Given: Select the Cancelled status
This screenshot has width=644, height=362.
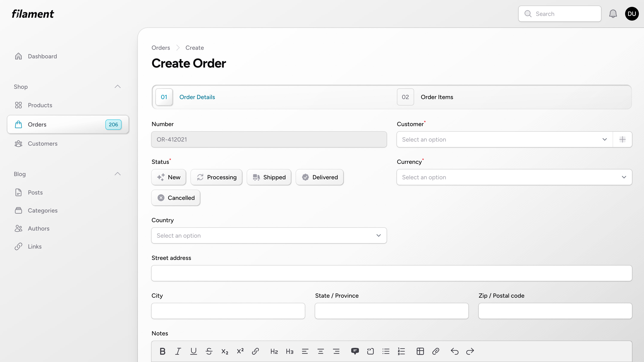Looking at the screenshot, I should 176,198.
